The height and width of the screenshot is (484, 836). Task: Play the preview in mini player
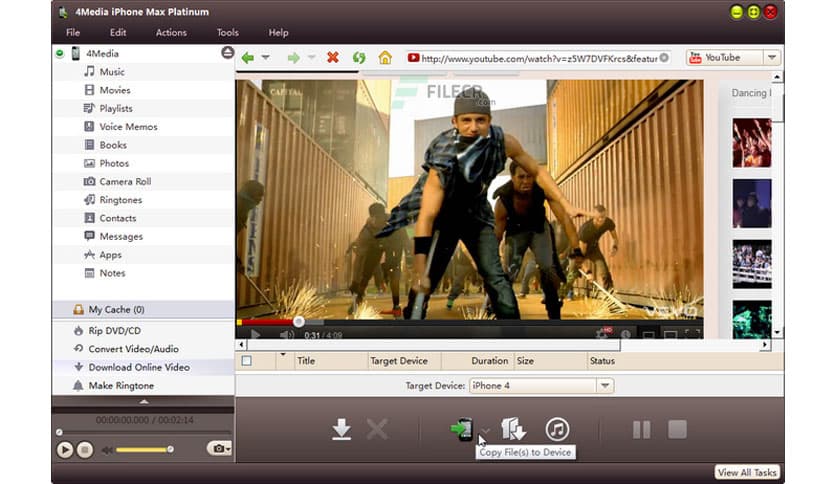pyautogui.click(x=65, y=450)
